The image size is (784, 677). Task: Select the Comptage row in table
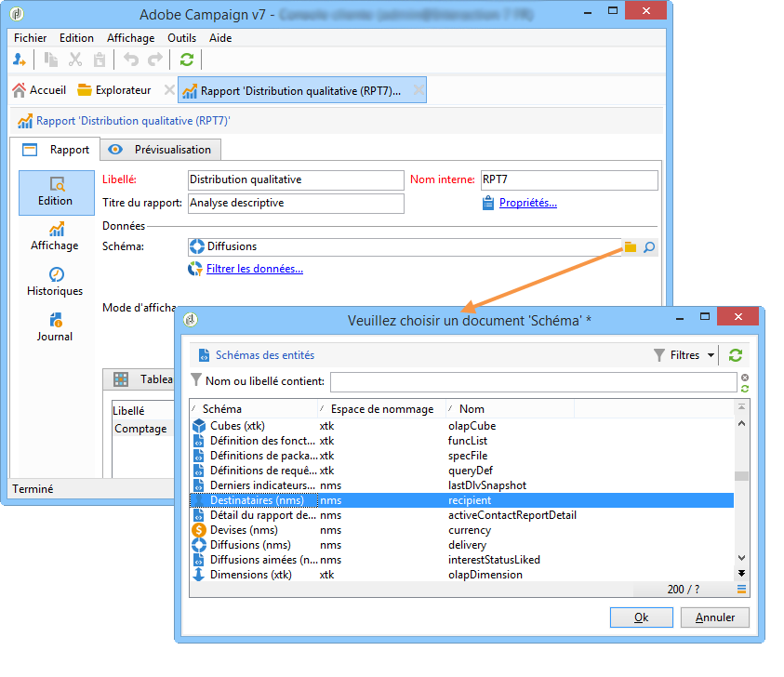pyautogui.click(x=143, y=429)
